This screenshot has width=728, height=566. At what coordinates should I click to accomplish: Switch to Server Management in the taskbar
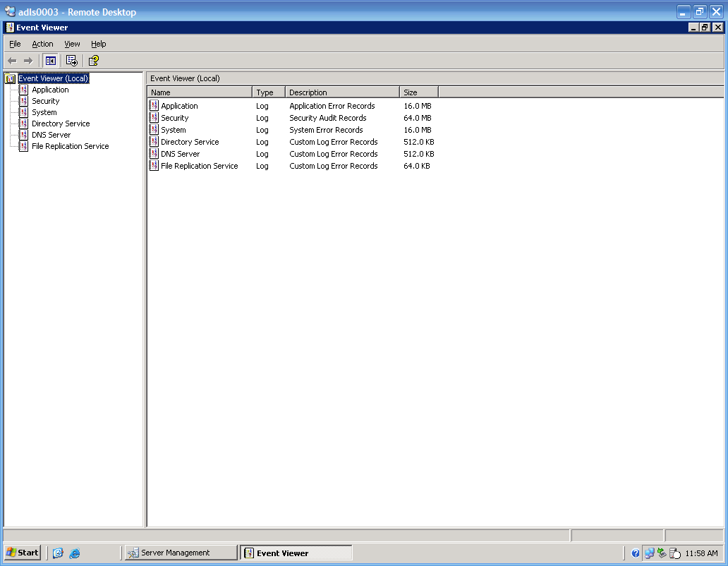point(181,553)
